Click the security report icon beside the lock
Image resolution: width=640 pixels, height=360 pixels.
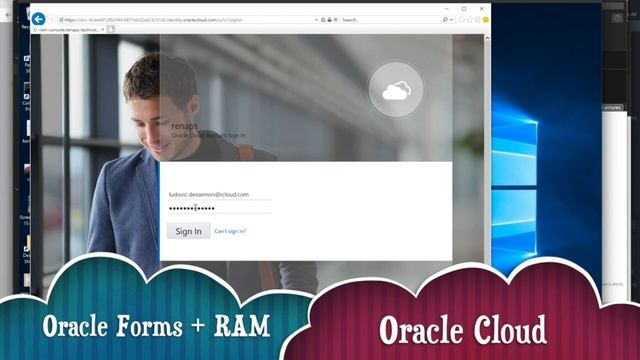coord(323,20)
